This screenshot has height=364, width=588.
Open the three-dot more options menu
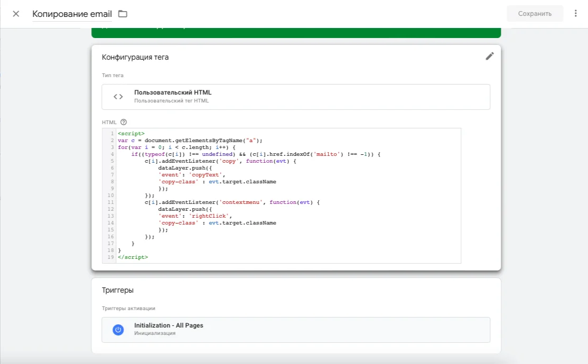(575, 14)
